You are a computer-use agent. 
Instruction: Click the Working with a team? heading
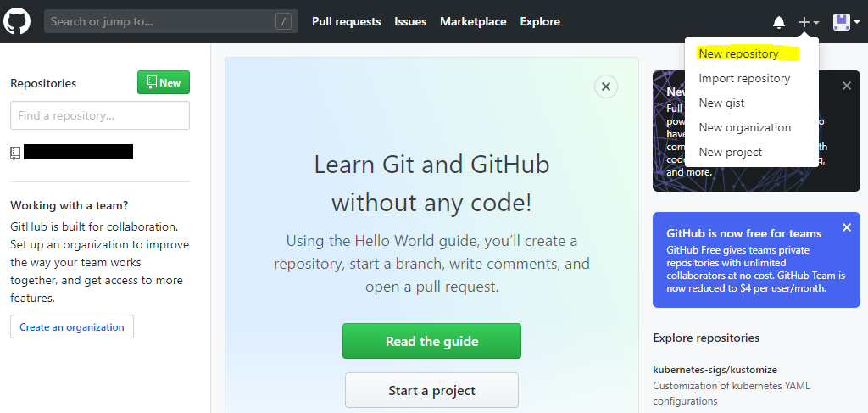click(70, 205)
